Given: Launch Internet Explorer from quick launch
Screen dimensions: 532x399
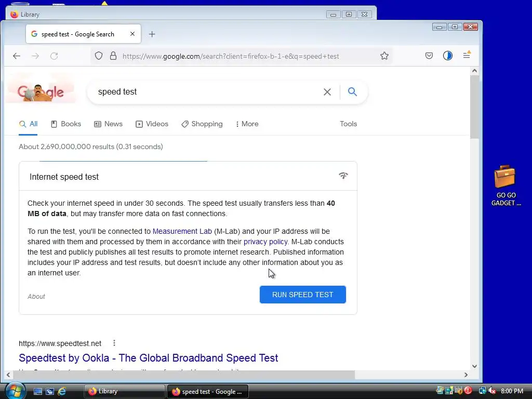Looking at the screenshot, I should [x=62, y=391].
